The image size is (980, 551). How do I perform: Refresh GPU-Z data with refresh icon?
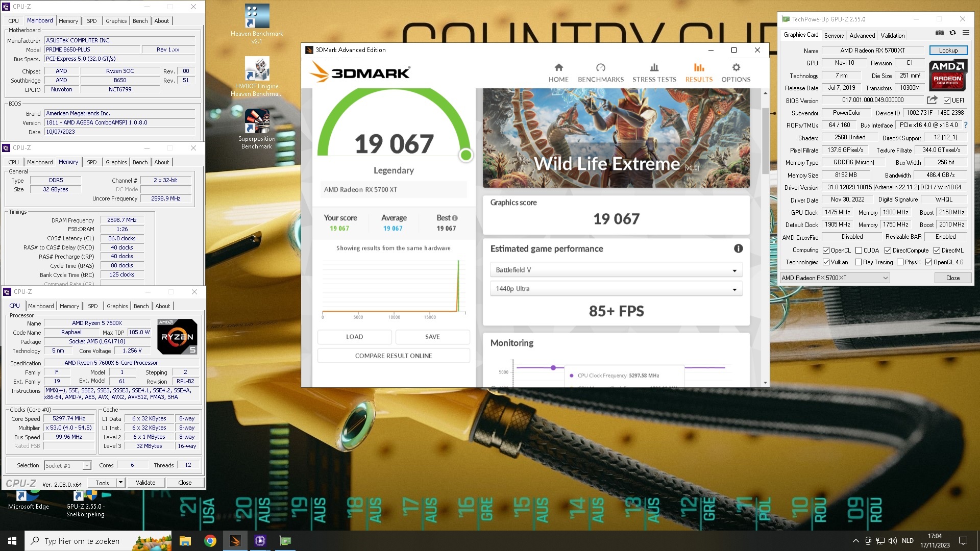pyautogui.click(x=952, y=33)
